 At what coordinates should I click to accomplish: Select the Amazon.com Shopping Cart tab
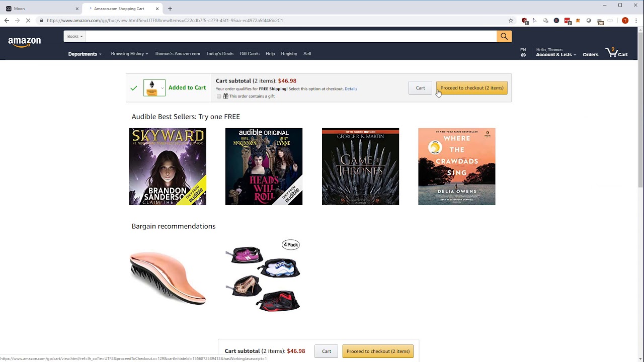tap(123, 9)
